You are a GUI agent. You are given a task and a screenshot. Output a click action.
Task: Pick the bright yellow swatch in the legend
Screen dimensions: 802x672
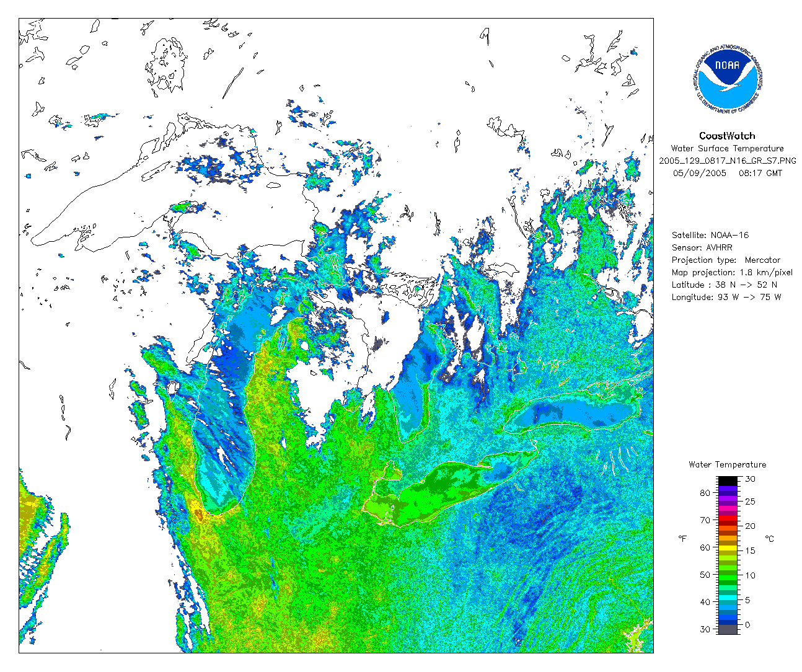pos(728,548)
